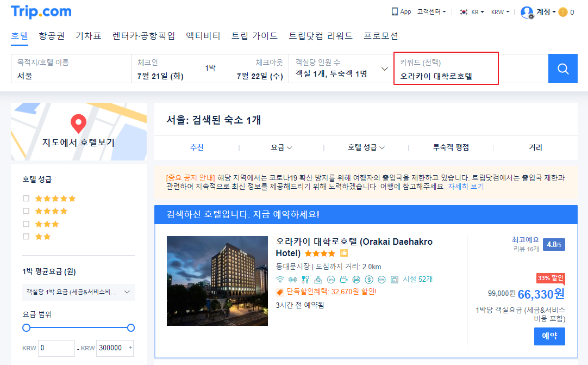Viewport: 588px width, 365px height.
Task: Open the 프로모션 tab
Action: point(380,36)
